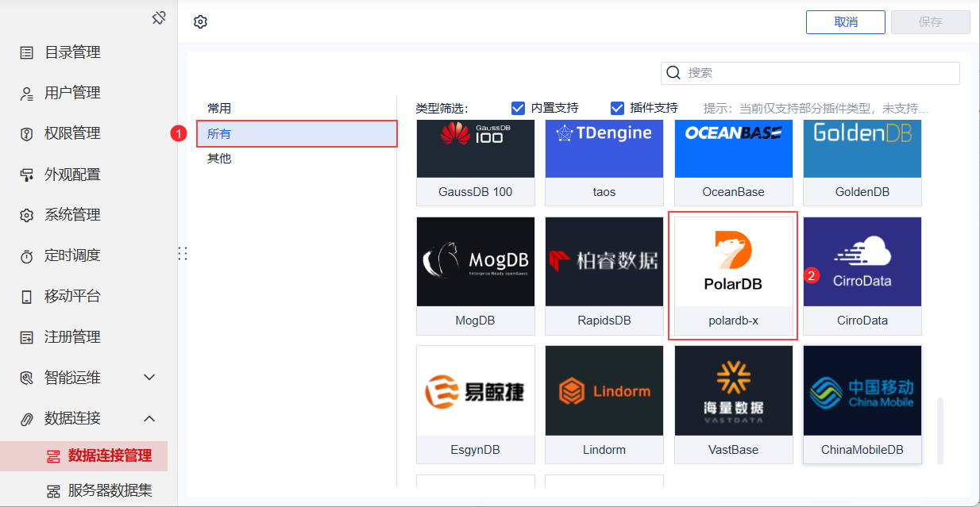Select the CirroData cloud logo tile
Screen dimensions: 980x507
click(862, 262)
